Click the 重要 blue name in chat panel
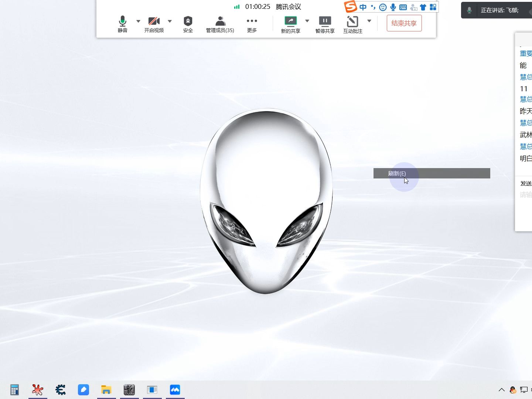The image size is (532, 399). pos(526,54)
